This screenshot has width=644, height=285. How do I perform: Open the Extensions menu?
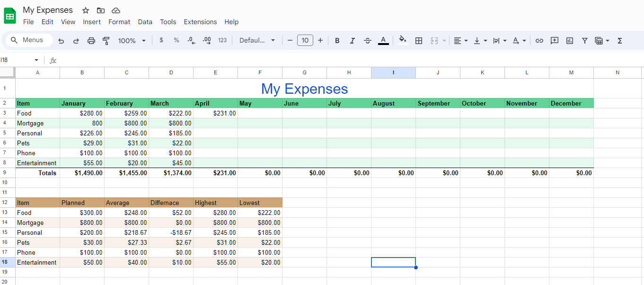pyautogui.click(x=200, y=22)
